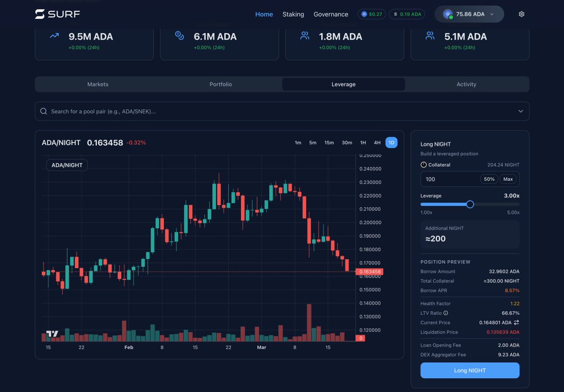Click the 3.00x leverage value
Viewport: 564px width, 392px height.
coord(511,196)
